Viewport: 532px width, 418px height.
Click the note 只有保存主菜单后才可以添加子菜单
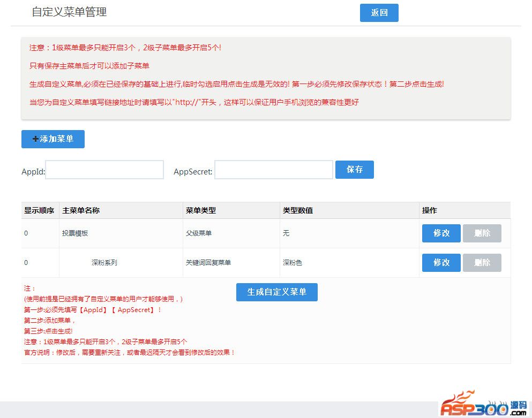[89, 66]
